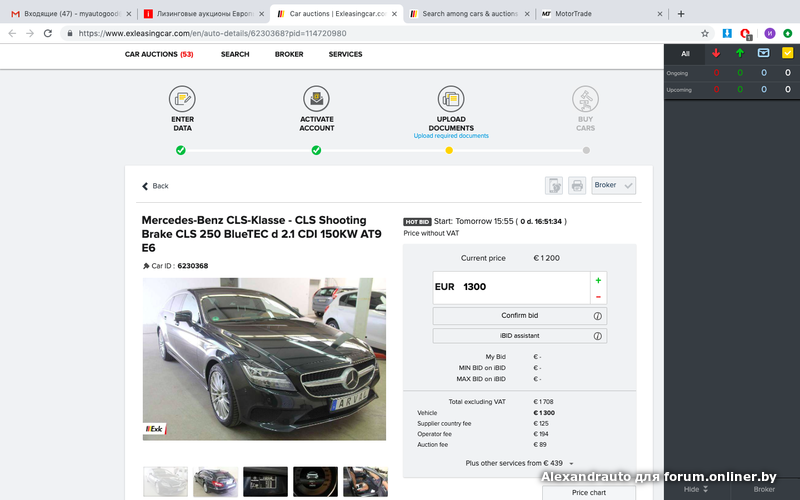Confirm the bid of 1300 EUR
Screen dimensions: 800x500
pos(519,316)
